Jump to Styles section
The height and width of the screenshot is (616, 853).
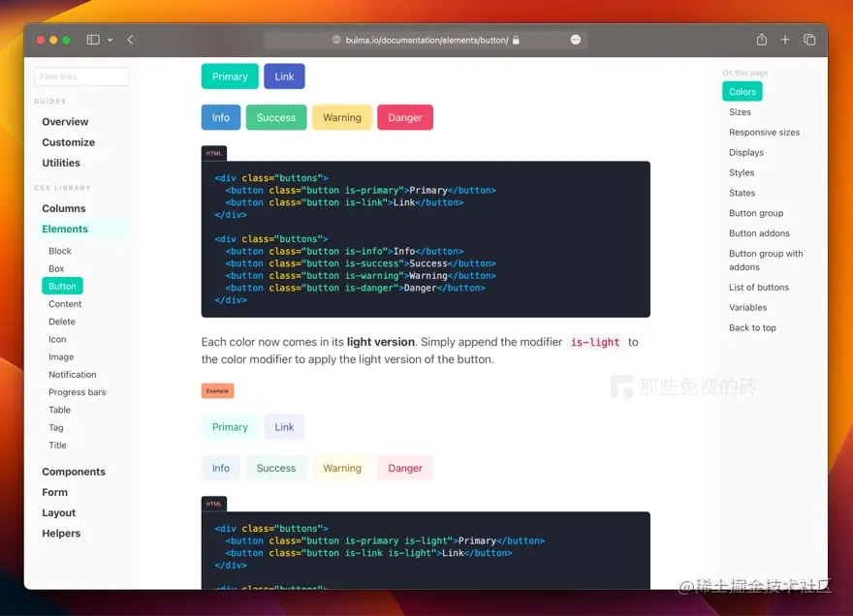[742, 173]
